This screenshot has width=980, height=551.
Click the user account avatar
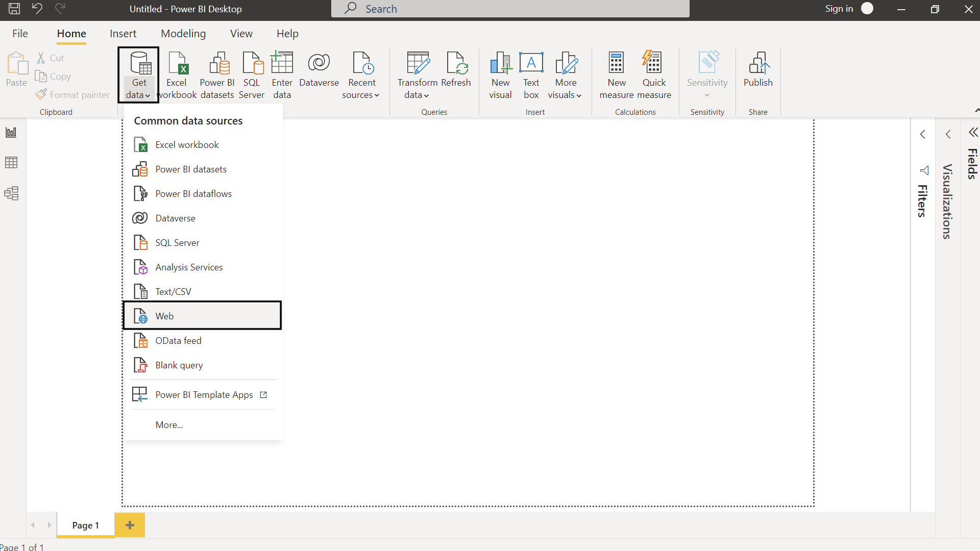coord(867,8)
